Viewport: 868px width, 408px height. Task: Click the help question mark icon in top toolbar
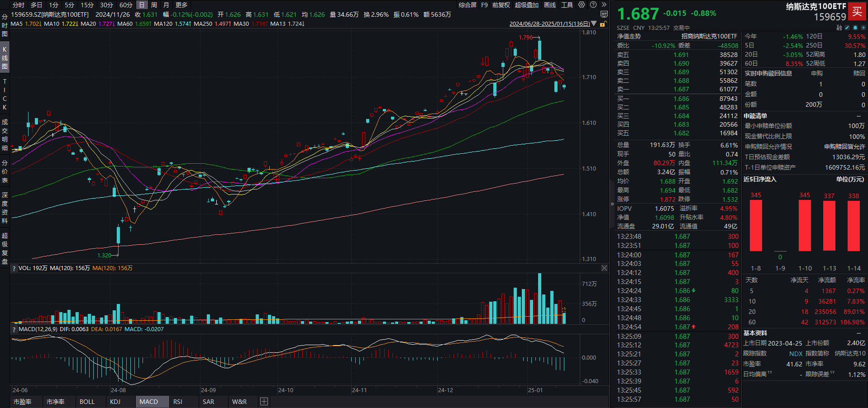(x=593, y=5)
